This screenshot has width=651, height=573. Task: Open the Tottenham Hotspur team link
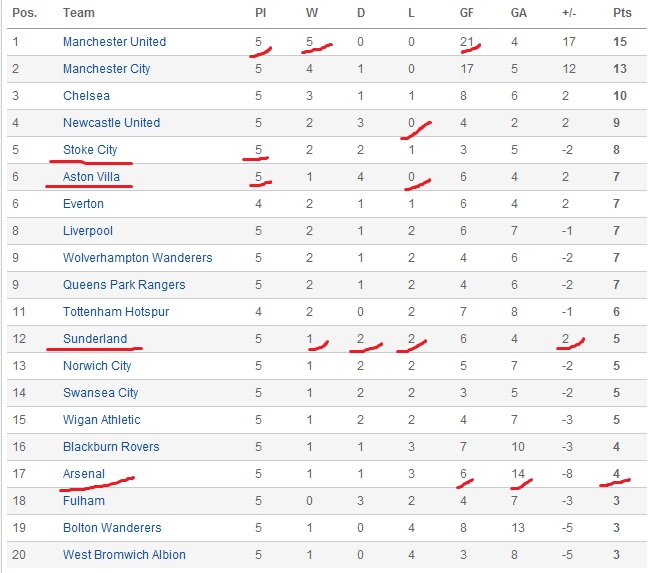[116, 312]
